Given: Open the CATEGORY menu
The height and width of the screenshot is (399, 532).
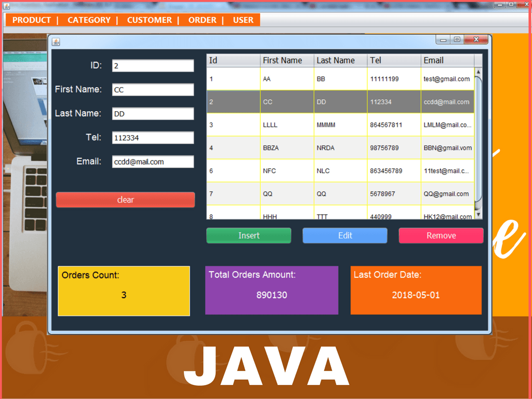Looking at the screenshot, I should click(89, 20).
